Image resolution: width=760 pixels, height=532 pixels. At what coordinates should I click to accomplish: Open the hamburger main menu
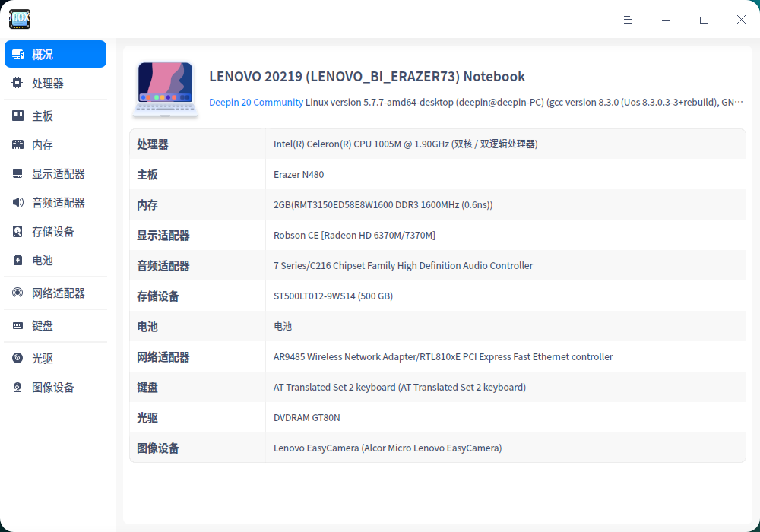coord(628,20)
